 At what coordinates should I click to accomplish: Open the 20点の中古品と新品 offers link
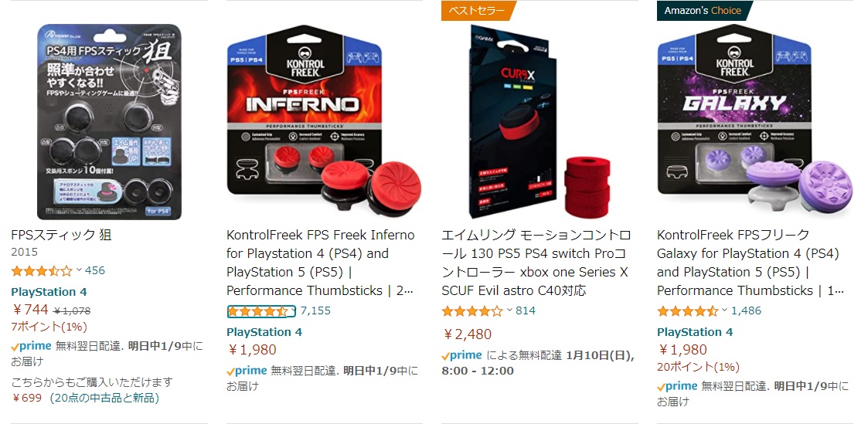104,398
